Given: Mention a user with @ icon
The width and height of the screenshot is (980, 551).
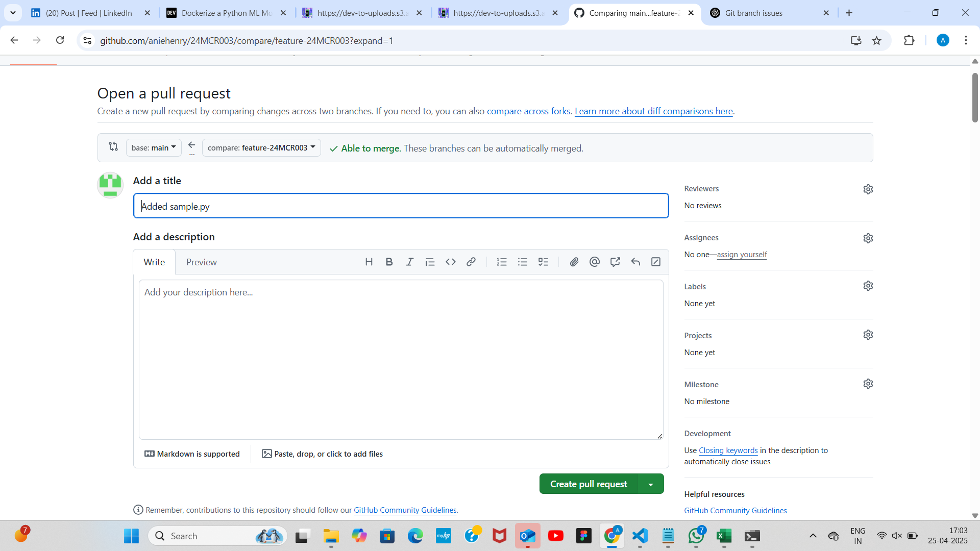Looking at the screenshot, I should coord(595,262).
